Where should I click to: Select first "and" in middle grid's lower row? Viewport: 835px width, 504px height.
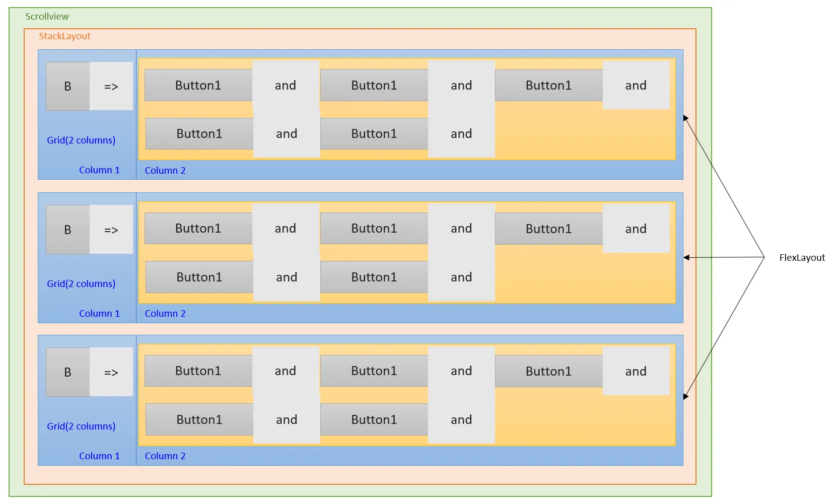coord(287,277)
